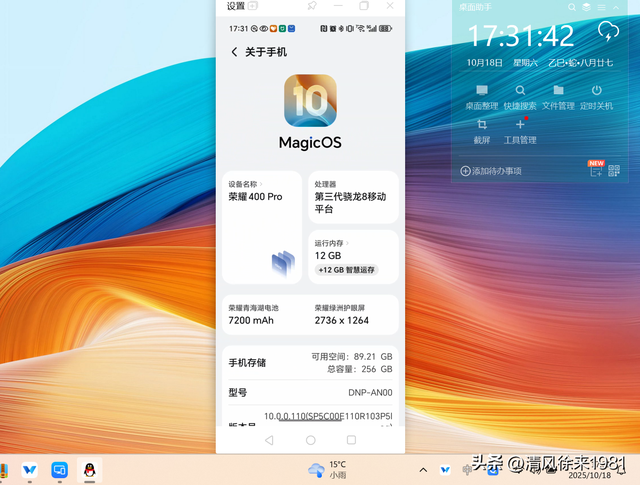Click 添加待办事项
Image resolution: width=640 pixels, height=485 pixels.
point(491,171)
